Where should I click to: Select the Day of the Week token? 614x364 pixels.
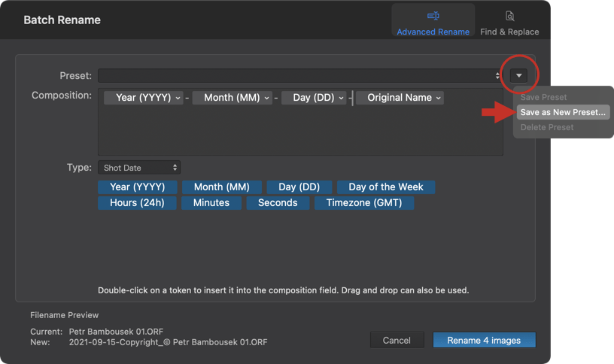pos(386,187)
